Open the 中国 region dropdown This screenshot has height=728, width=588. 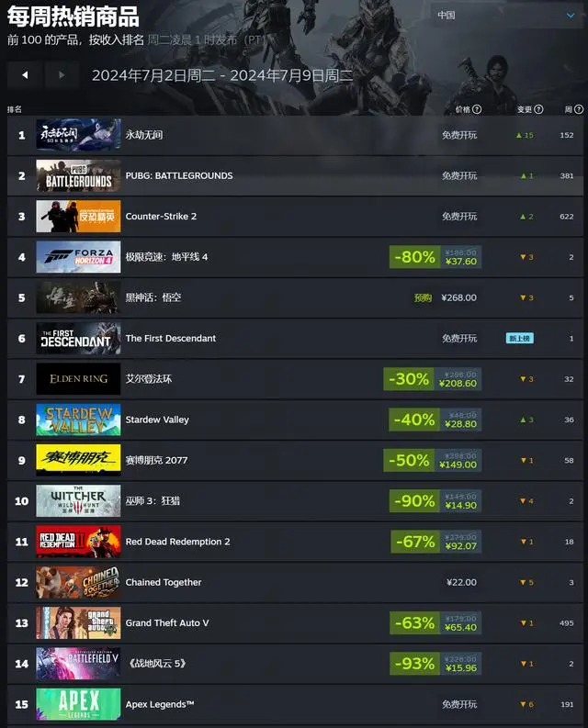point(506,16)
